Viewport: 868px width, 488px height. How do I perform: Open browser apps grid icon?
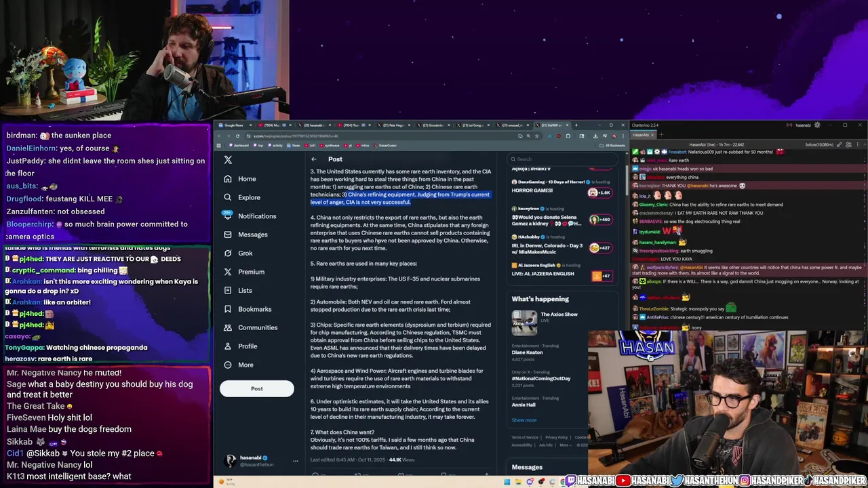pos(218,145)
